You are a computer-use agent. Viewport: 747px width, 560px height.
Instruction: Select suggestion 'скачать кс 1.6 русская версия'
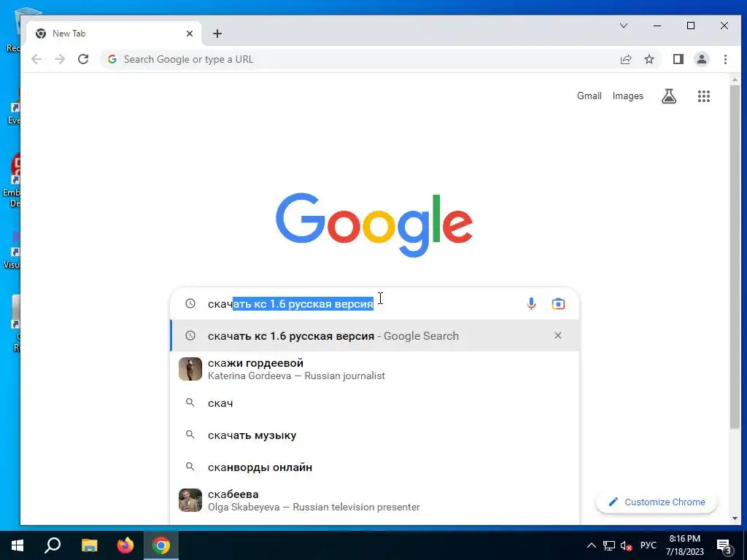pos(375,335)
